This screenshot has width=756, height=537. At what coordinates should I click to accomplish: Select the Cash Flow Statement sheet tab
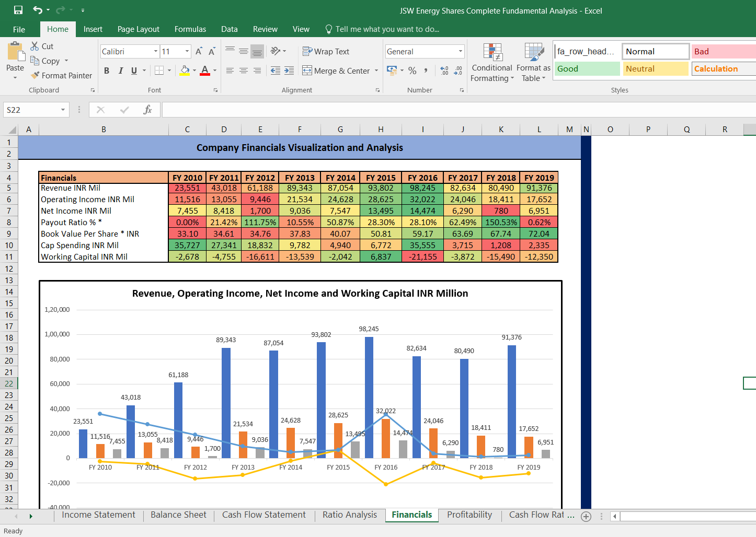264,515
